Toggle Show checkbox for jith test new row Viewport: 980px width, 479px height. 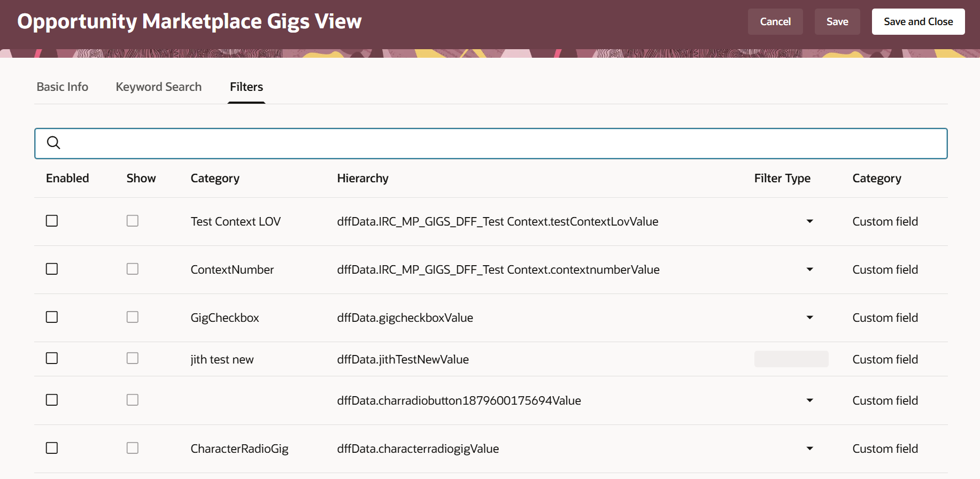click(133, 358)
